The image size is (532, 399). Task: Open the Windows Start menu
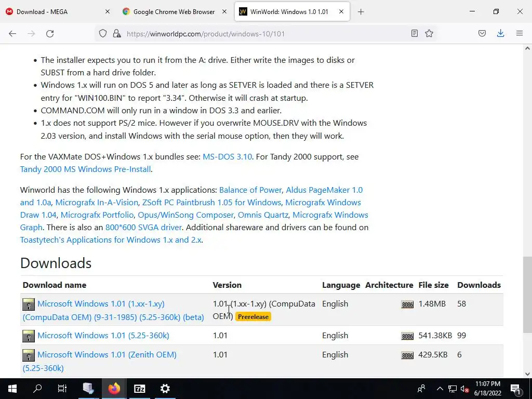12,389
